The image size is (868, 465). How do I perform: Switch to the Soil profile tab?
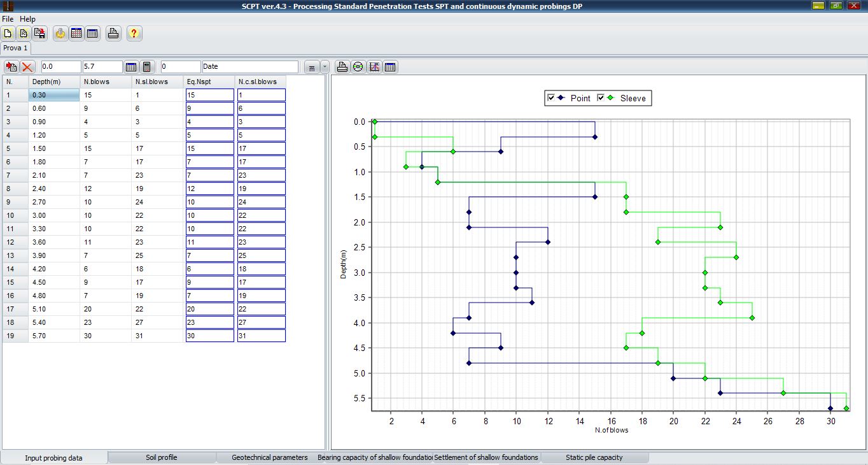coord(162,457)
